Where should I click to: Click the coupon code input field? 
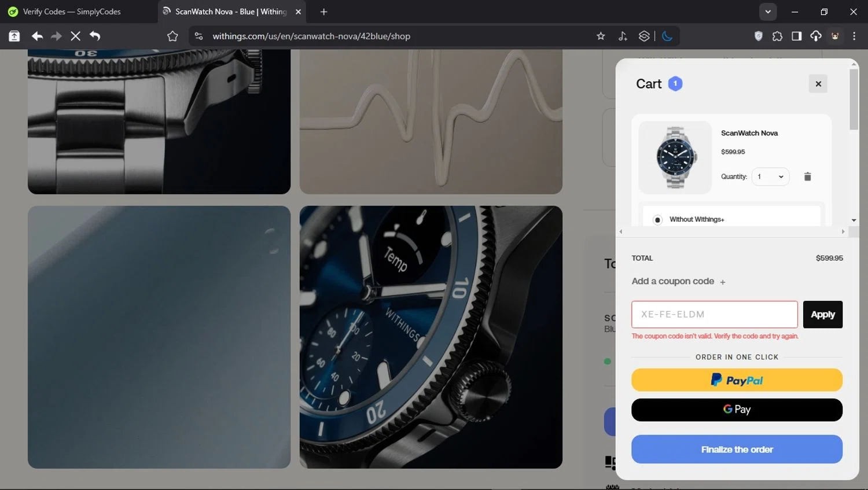pos(715,315)
